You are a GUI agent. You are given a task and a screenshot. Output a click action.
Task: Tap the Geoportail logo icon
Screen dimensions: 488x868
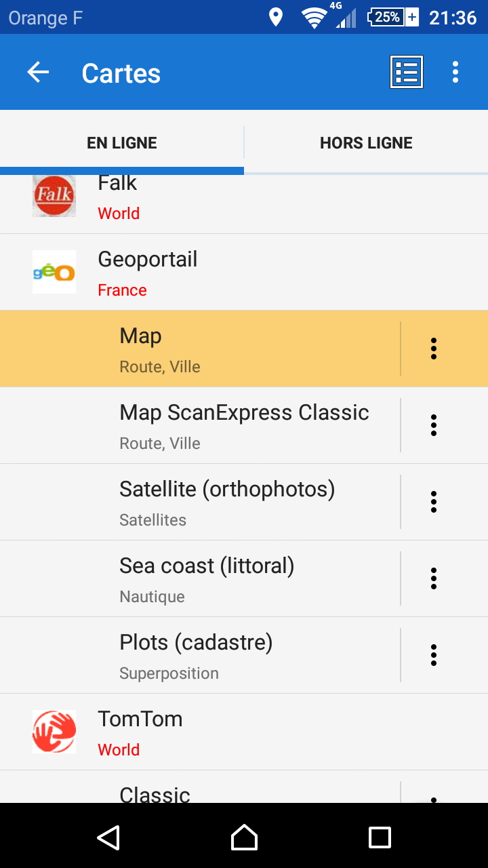[54, 272]
